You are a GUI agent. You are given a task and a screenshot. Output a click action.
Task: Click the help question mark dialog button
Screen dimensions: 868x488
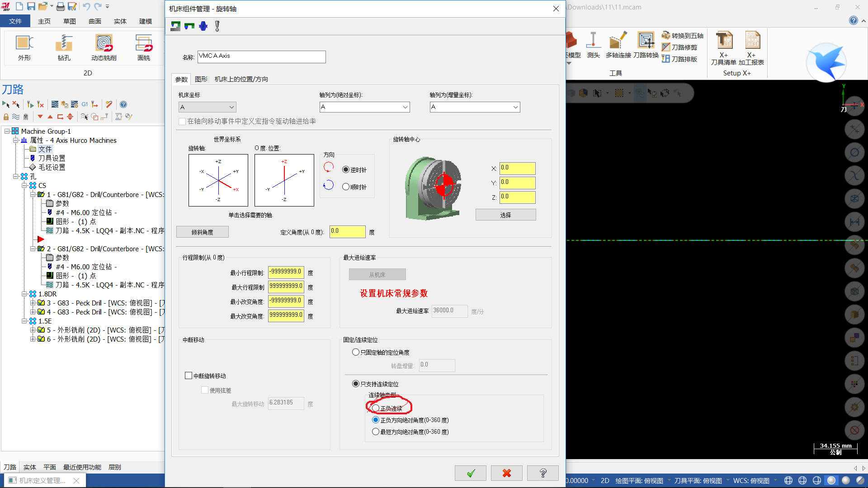(x=542, y=473)
